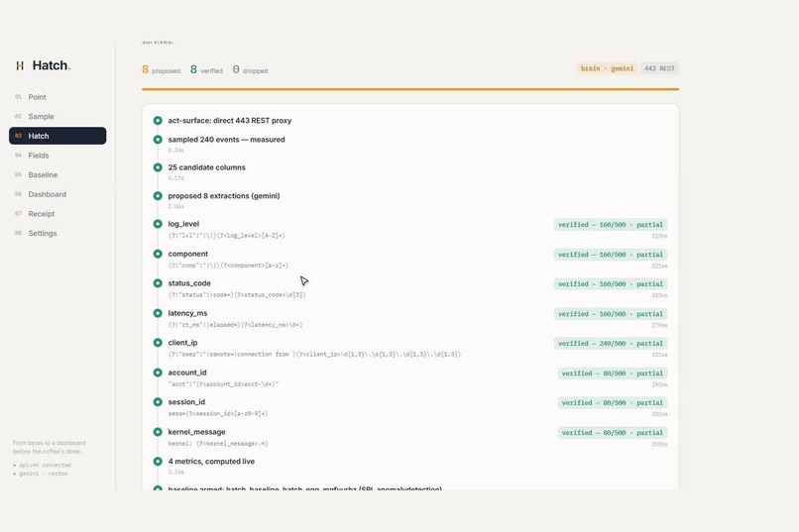Click client_ip verified 240/500 partial badge

pyautogui.click(x=611, y=344)
